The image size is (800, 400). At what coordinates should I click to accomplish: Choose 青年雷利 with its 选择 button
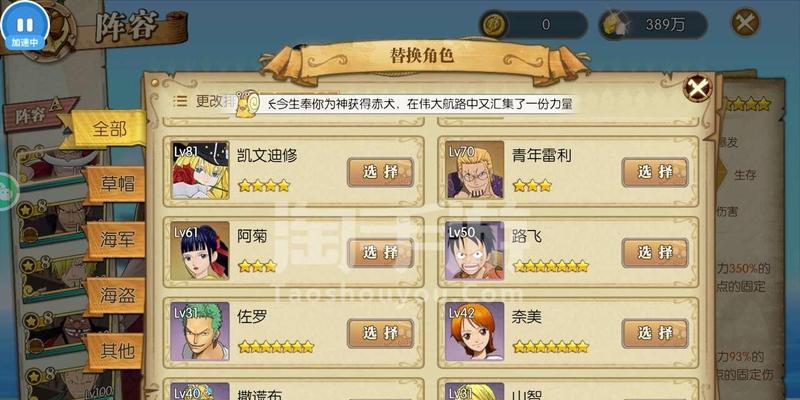click(655, 172)
